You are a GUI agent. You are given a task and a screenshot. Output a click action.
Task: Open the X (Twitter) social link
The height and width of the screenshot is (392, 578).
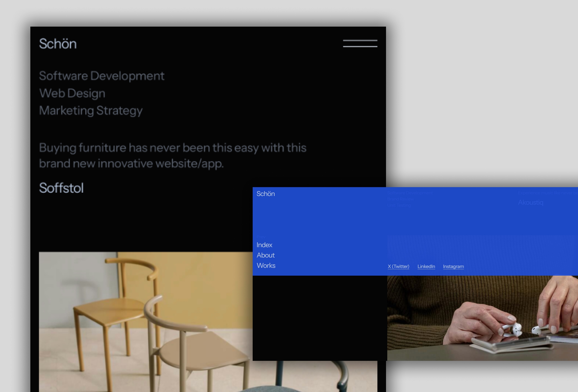tap(398, 266)
